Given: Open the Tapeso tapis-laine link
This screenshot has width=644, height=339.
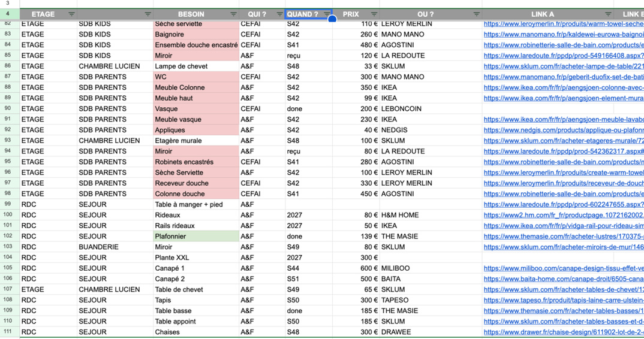Looking at the screenshot, I should tap(564, 301).
